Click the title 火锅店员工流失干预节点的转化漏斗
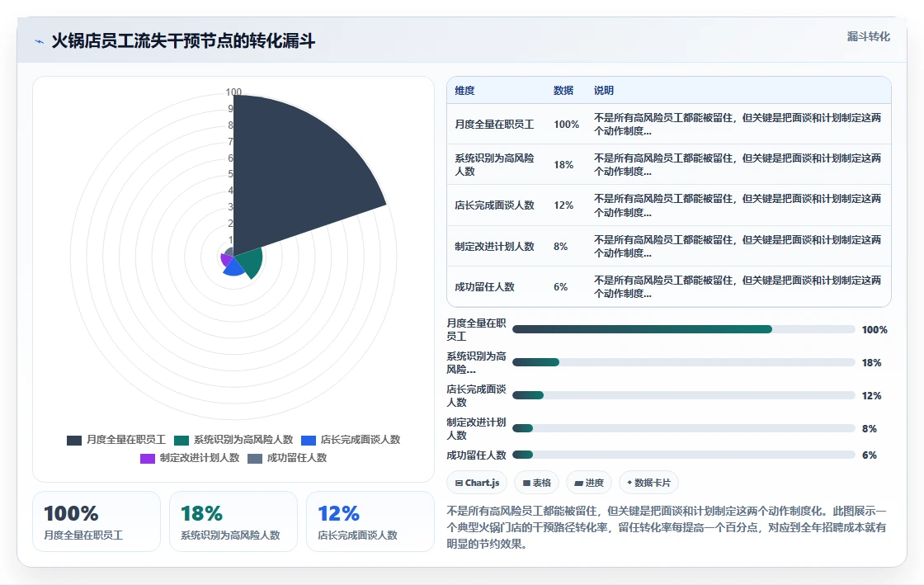The image size is (924, 585). click(x=183, y=41)
